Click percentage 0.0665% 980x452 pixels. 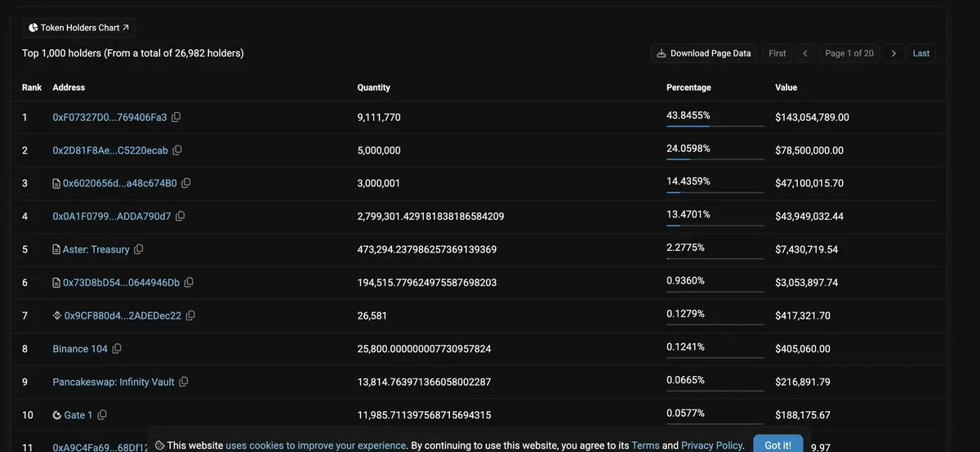[685, 380]
